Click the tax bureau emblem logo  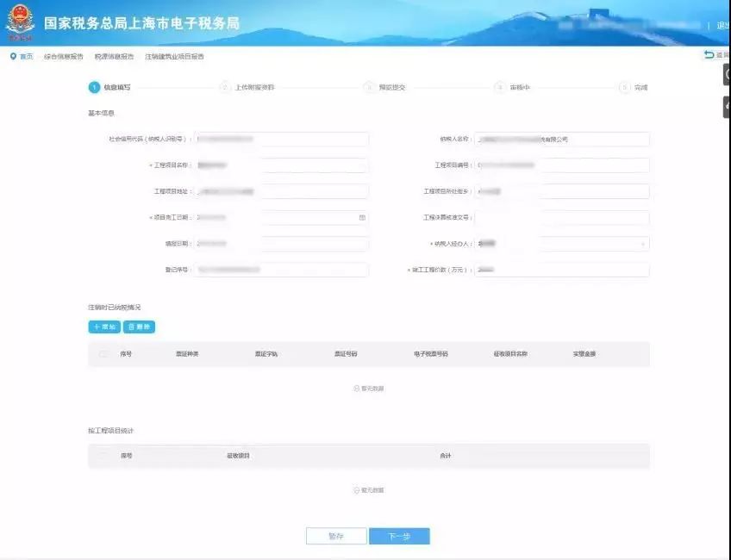[20, 21]
